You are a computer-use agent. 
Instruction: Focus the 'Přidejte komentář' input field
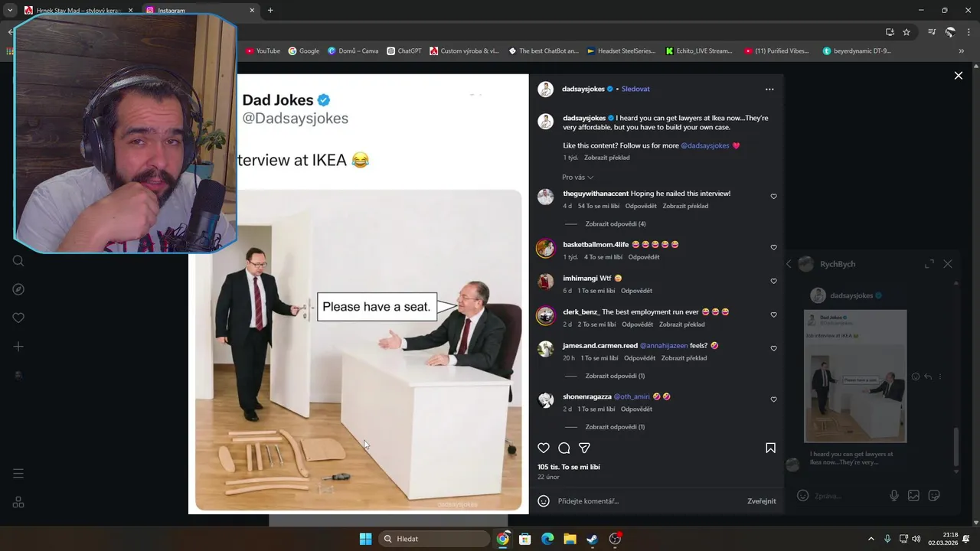tap(647, 500)
